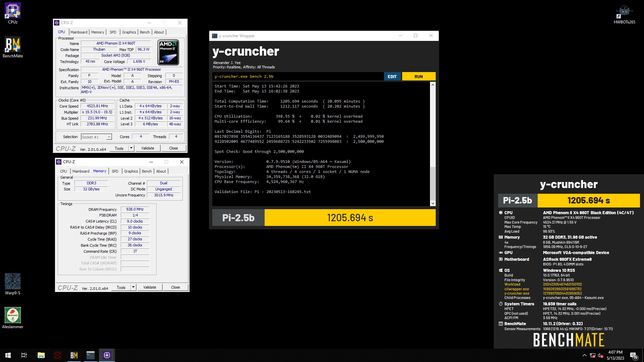Click the bottom CPU-Z window title icon
The image size is (644, 362).
(x=59, y=162)
